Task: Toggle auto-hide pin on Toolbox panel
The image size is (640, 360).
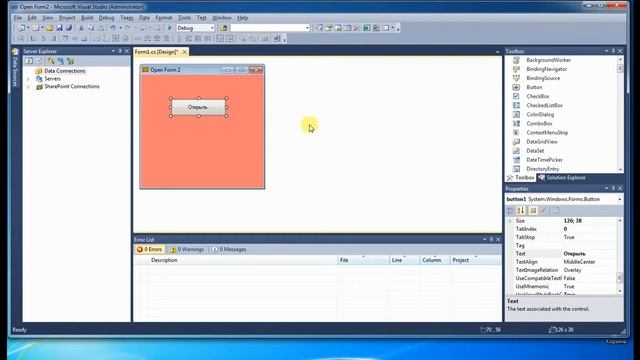Action: point(613,51)
